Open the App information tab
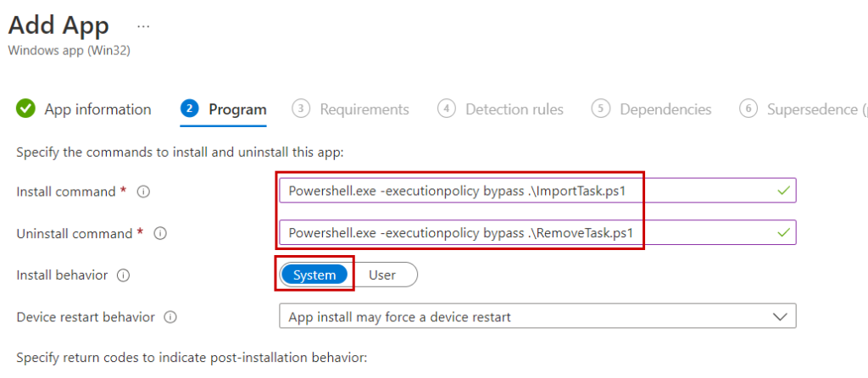The height and width of the screenshot is (378, 868). point(97,109)
